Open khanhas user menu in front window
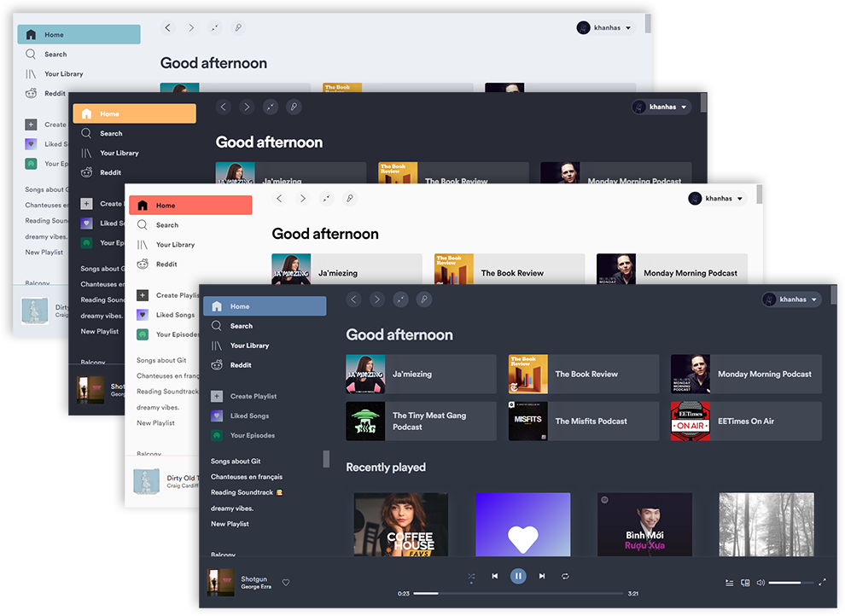Image resolution: width=845 pixels, height=616 pixels. point(791,299)
